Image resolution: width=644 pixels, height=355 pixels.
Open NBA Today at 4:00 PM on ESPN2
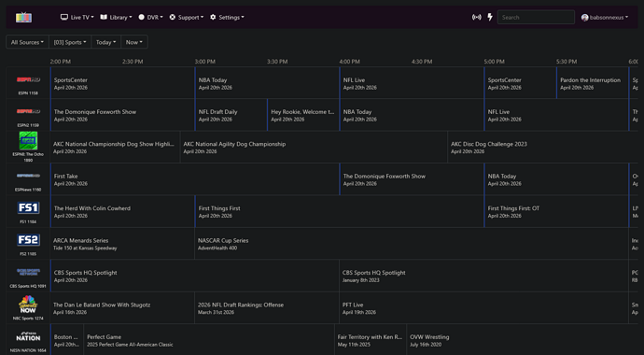[x=412, y=115]
